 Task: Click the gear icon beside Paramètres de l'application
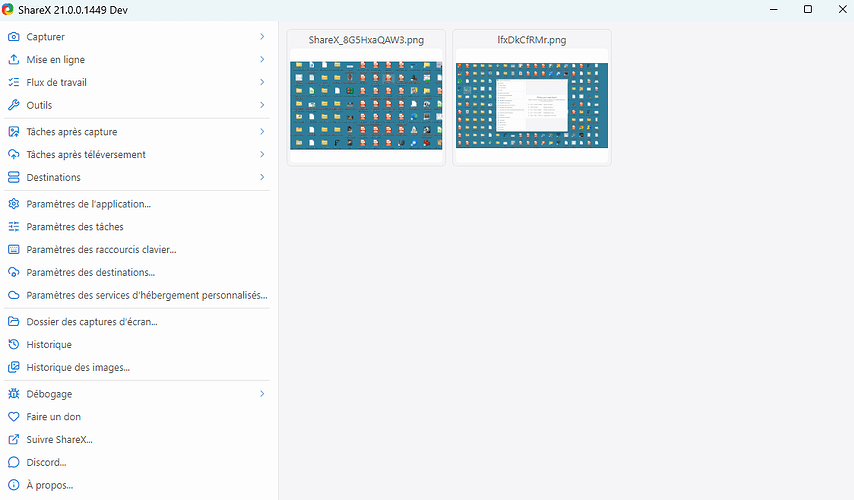tap(14, 204)
